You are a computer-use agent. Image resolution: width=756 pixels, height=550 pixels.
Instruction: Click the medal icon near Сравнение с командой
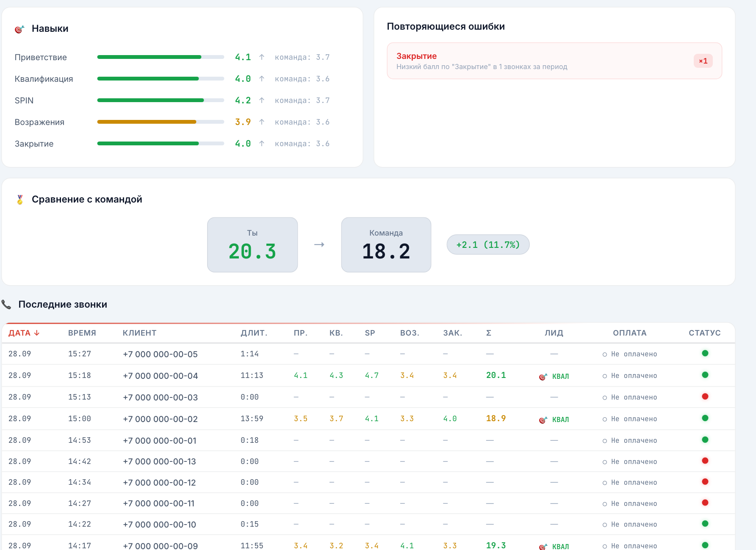tap(20, 200)
